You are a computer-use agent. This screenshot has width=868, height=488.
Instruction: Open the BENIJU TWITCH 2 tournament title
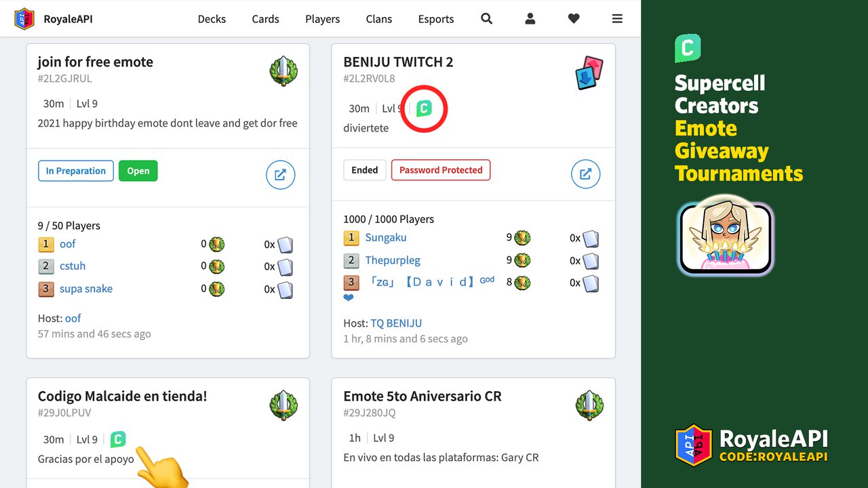[x=398, y=62]
